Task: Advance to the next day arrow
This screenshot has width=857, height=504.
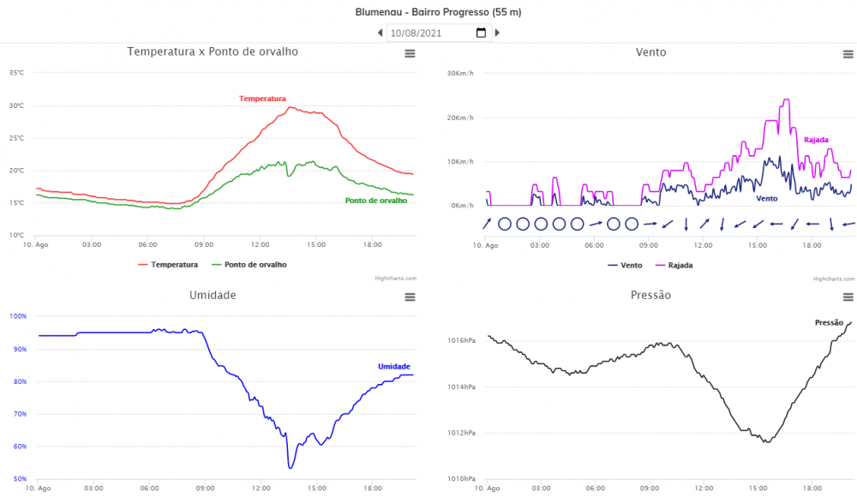Action: point(497,33)
